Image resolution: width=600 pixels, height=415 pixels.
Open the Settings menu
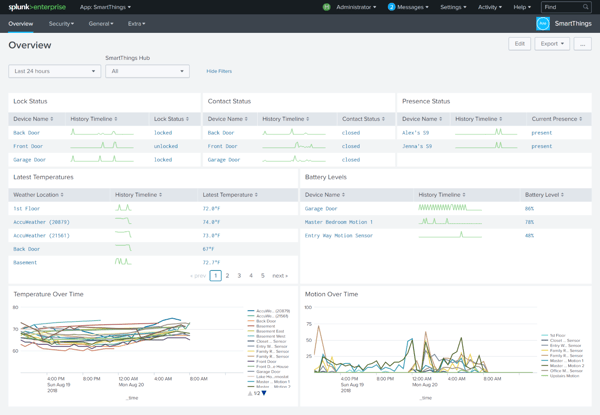point(453,7)
